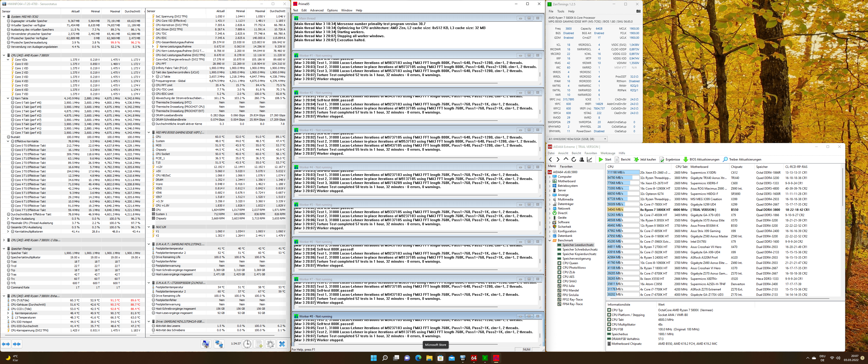This screenshot has height=364, width=868.
Task: Open ZenTimings memory module dropdown A1: KHX3200C16D4/32GX
Action: 577,139
